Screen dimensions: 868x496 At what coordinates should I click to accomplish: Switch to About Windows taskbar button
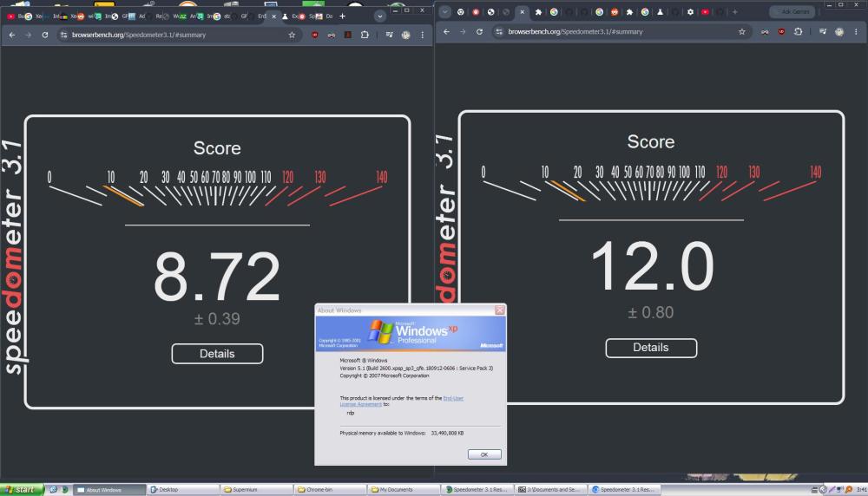tap(108, 490)
